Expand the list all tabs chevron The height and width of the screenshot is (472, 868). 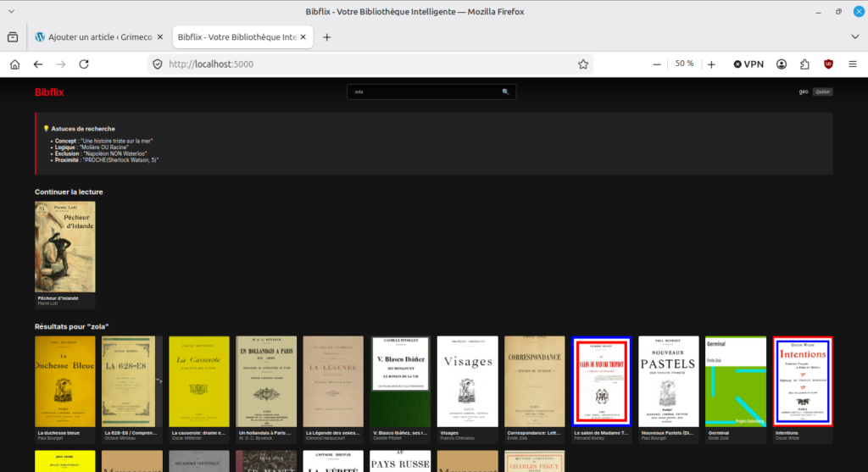(x=854, y=37)
